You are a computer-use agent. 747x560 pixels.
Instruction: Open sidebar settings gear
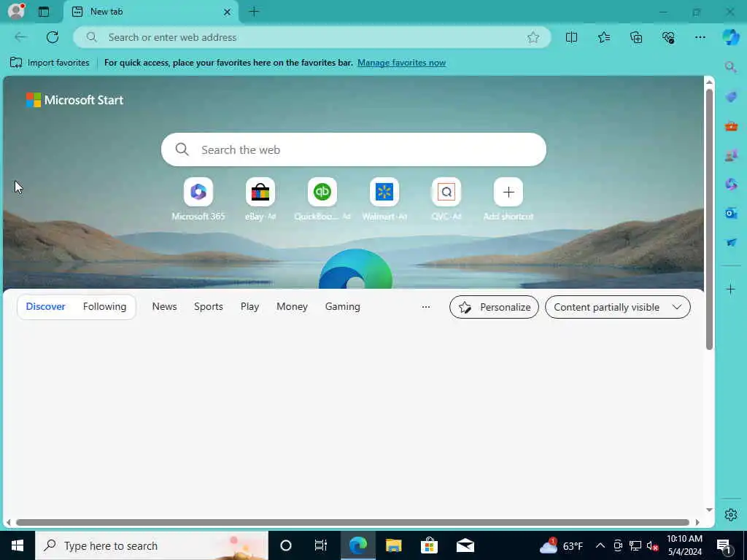point(731,515)
